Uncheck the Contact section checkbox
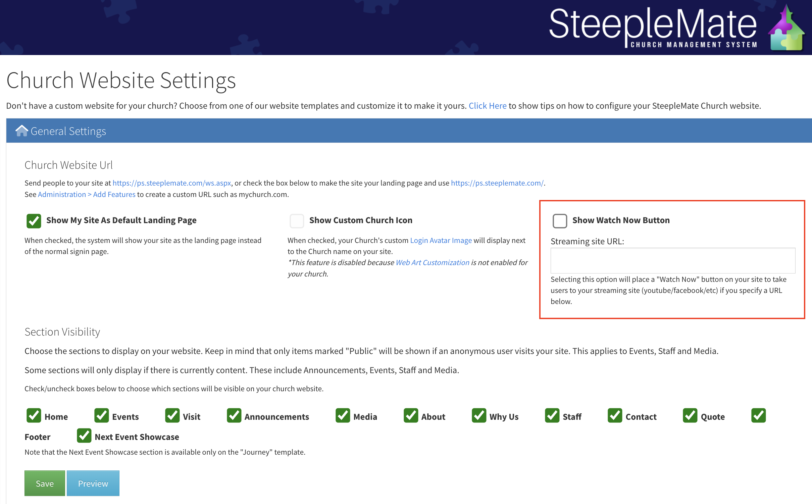 pyautogui.click(x=615, y=415)
